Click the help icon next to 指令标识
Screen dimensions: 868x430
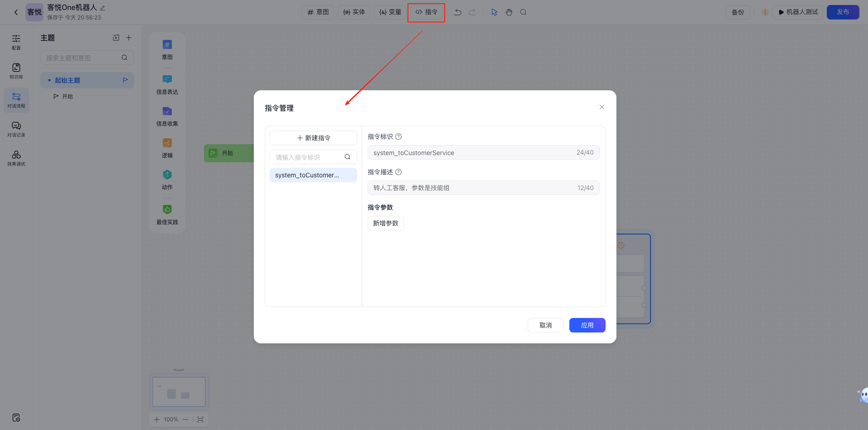tap(398, 137)
